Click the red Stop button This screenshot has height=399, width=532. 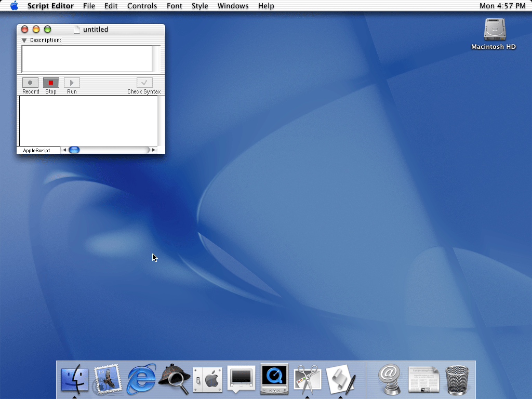(x=51, y=83)
